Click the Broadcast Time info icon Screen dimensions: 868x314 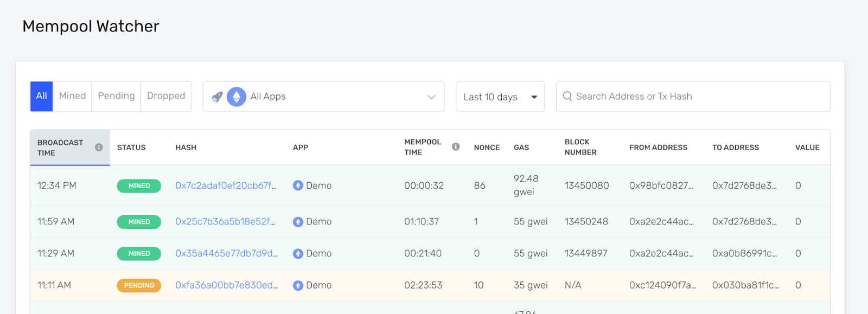(99, 147)
